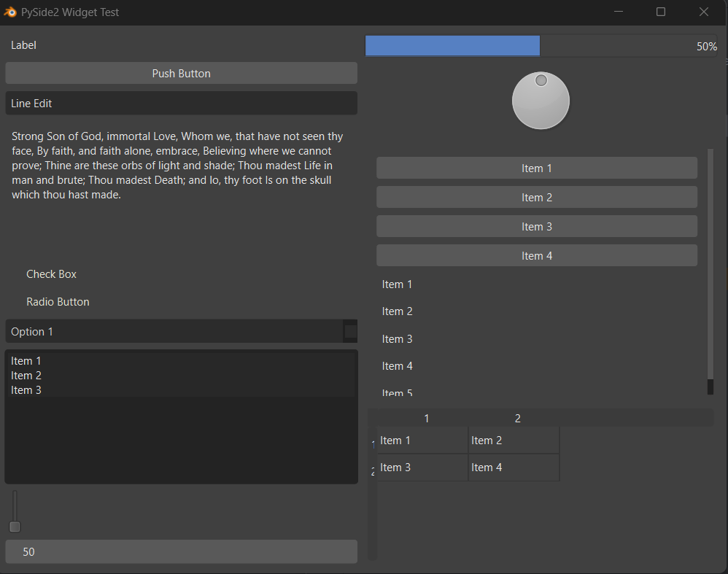Image resolution: width=728 pixels, height=574 pixels.
Task: Click the table column header "2"
Action: (517, 417)
